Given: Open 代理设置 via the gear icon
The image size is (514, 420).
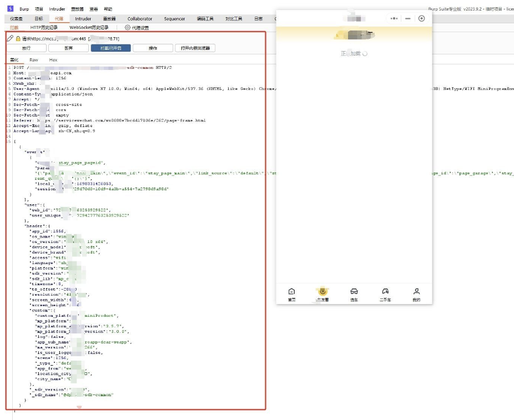Looking at the screenshot, I should [x=128, y=27].
